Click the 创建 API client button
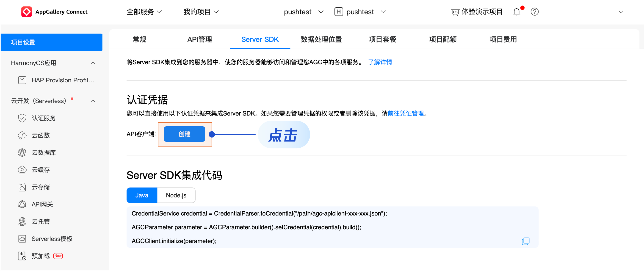Viewport: 644px width, 271px height. 184,134
